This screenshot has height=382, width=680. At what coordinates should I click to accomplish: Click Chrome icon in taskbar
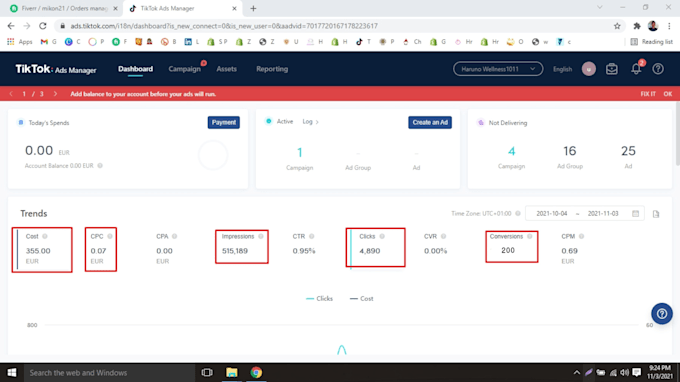pos(256,372)
